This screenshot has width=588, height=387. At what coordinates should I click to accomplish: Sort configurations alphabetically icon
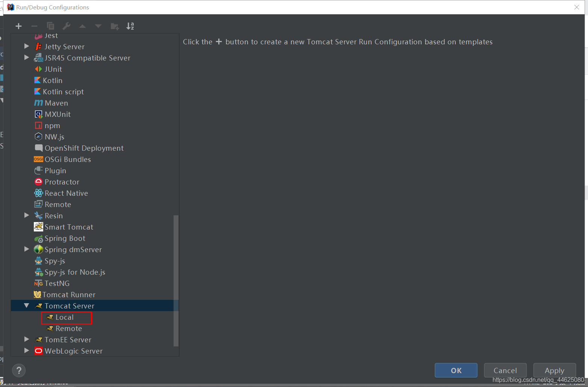click(x=130, y=26)
